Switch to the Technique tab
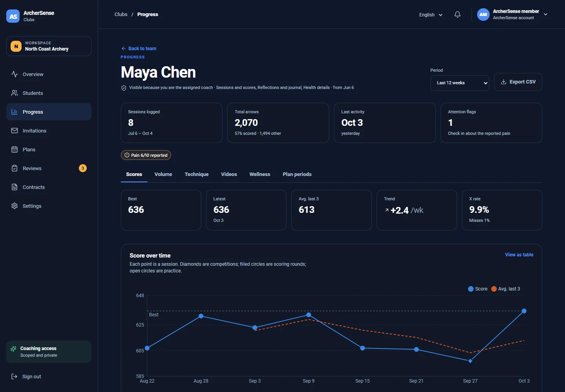Image resolution: width=565 pixels, height=392 pixels. 197,174
